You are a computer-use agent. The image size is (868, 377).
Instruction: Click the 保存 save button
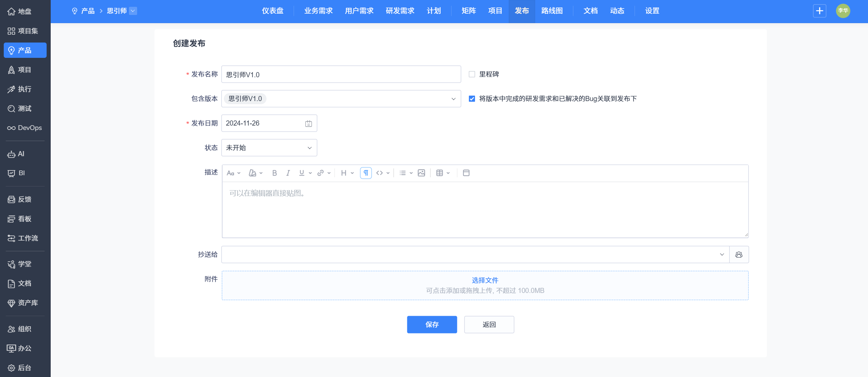pos(432,325)
